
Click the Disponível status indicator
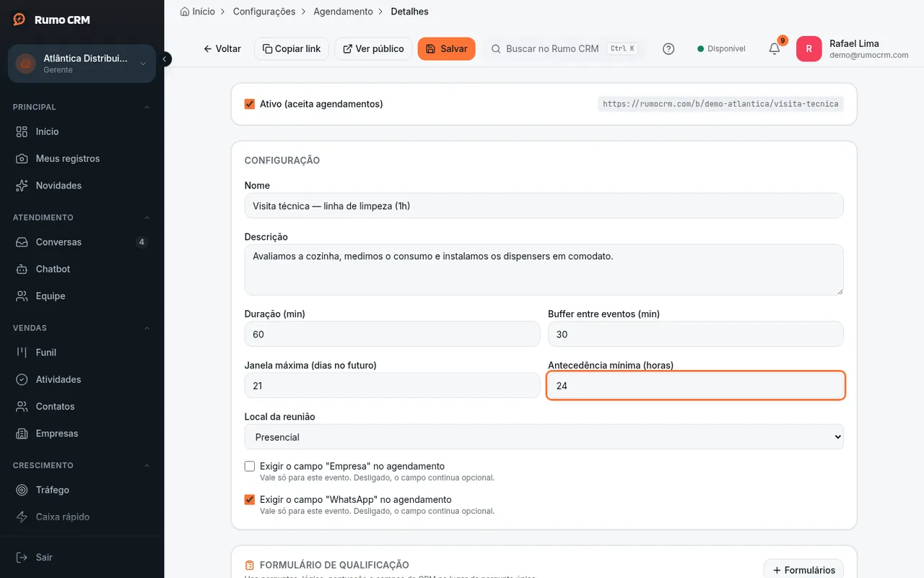point(721,49)
